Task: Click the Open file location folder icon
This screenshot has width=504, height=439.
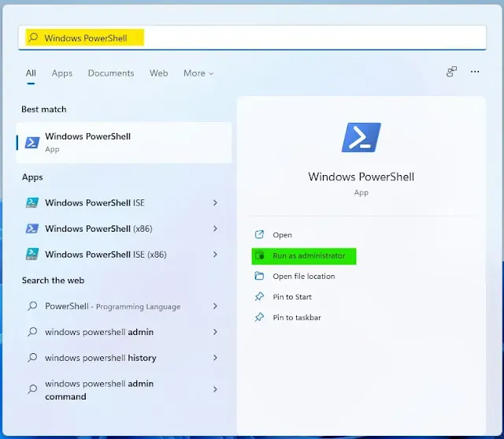Action: click(259, 276)
